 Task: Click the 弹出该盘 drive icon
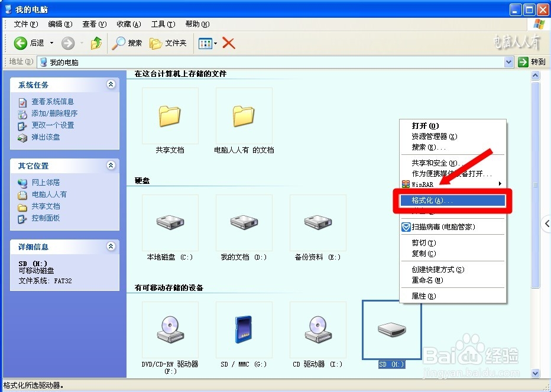coord(22,138)
